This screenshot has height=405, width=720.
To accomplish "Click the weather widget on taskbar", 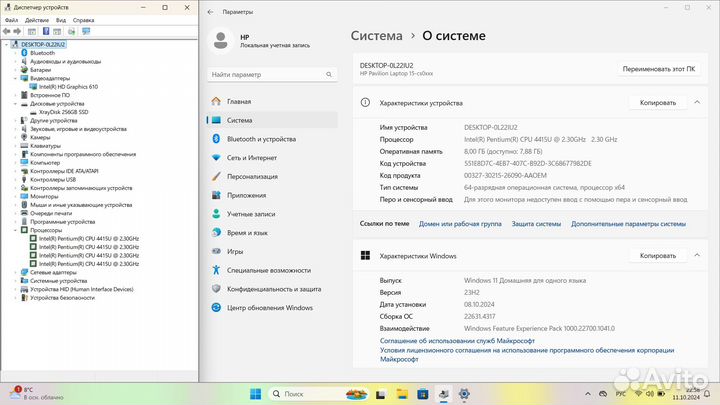I will pos(37,394).
